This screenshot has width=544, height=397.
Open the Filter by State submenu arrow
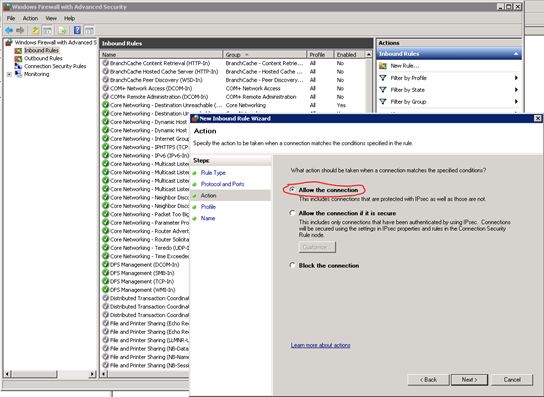pyautogui.click(x=516, y=90)
